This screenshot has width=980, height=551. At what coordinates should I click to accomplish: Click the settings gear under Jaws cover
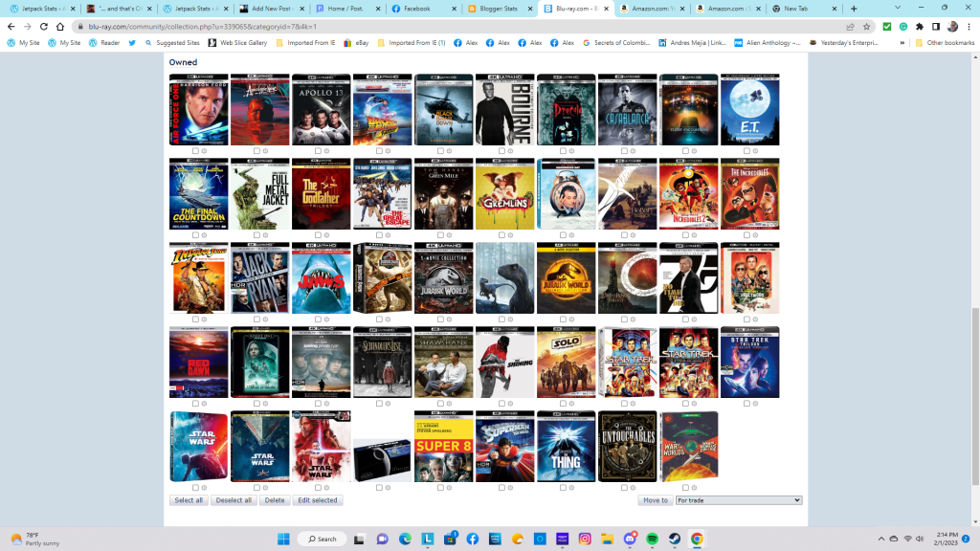coord(327,320)
